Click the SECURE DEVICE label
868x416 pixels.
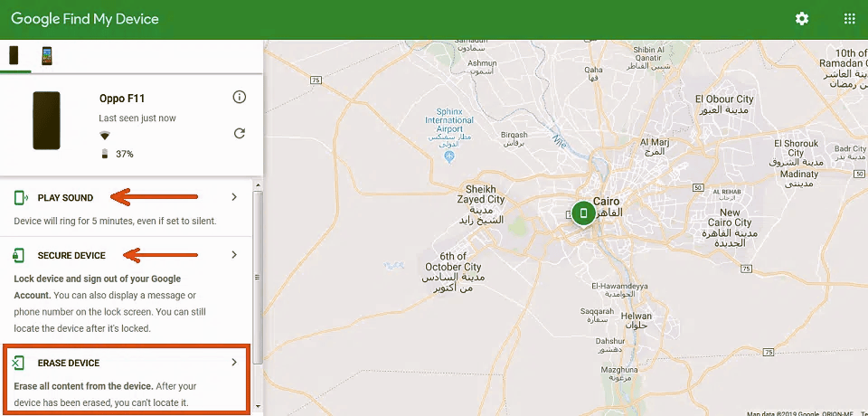point(71,256)
